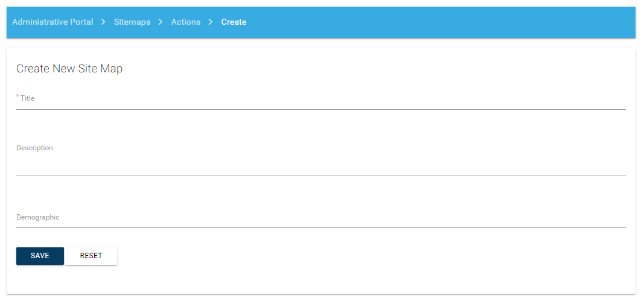
Task: Go to Administrative Portal breadcrumb
Action: (x=53, y=22)
